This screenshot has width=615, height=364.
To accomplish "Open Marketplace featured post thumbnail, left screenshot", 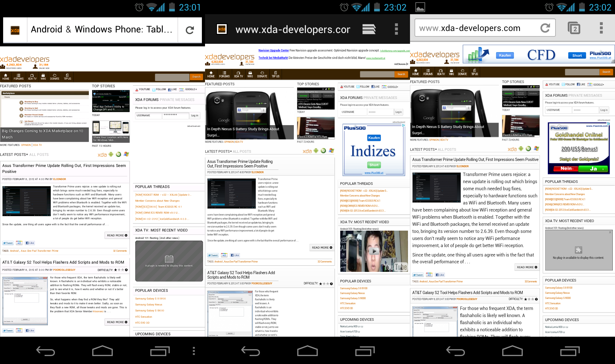I will pyautogui.click(x=44, y=116).
